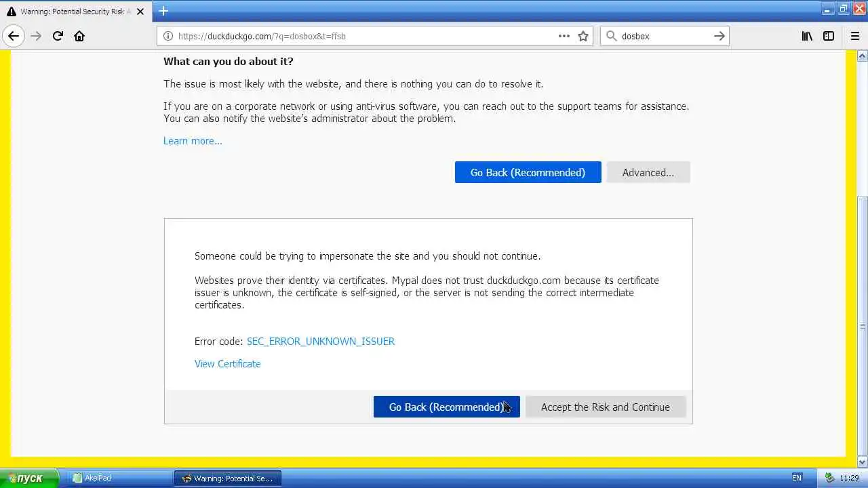The width and height of the screenshot is (868, 488).
Task: Click the page vertical scrollbar thumb
Action: 862,325
